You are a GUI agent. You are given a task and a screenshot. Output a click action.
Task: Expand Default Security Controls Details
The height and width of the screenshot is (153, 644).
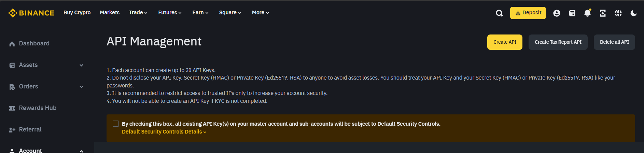click(164, 132)
